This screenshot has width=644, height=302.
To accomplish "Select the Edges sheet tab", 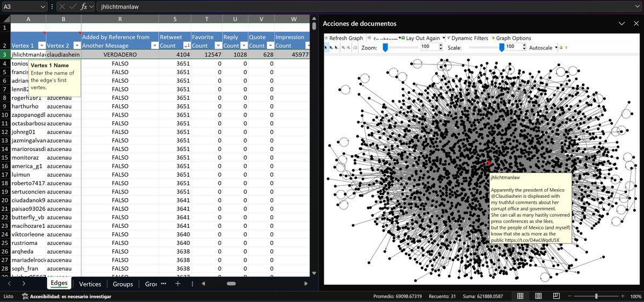I will (58, 283).
